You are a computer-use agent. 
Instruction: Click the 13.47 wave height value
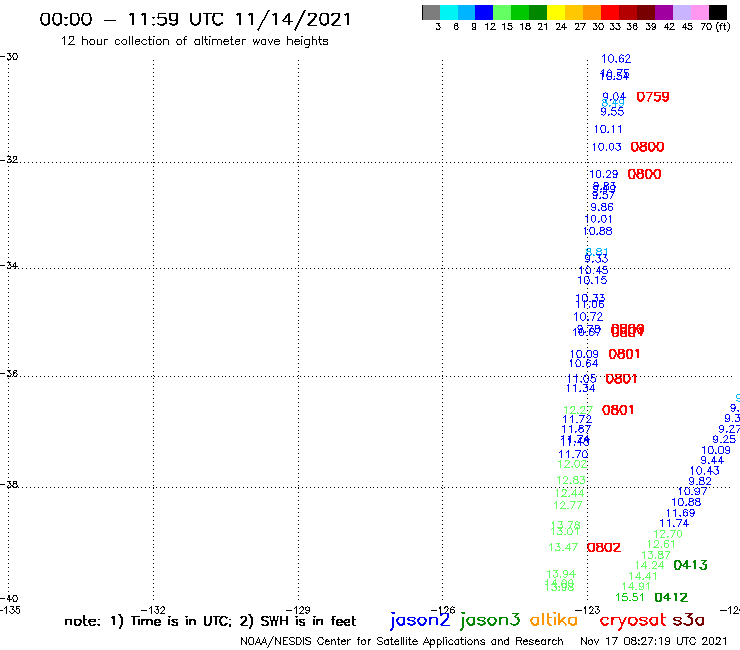pyautogui.click(x=563, y=548)
